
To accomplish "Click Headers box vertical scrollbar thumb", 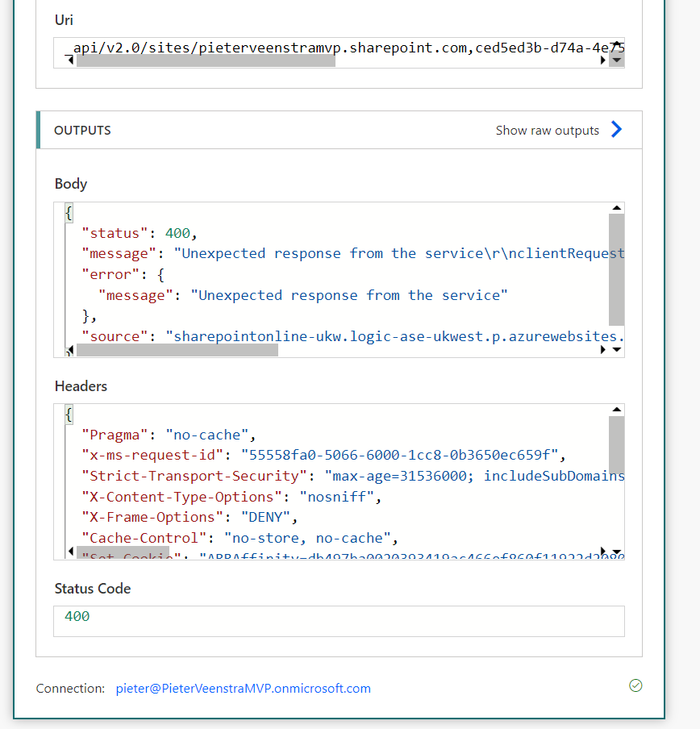I will point(617,445).
